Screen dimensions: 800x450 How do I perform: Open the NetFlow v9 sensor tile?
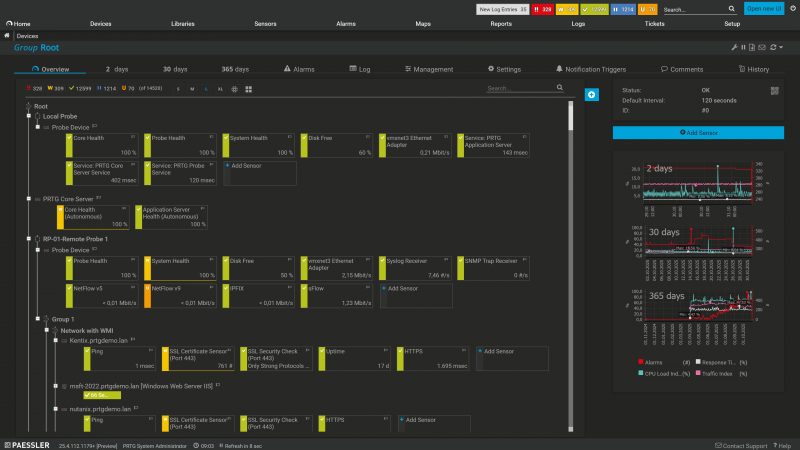180,296
